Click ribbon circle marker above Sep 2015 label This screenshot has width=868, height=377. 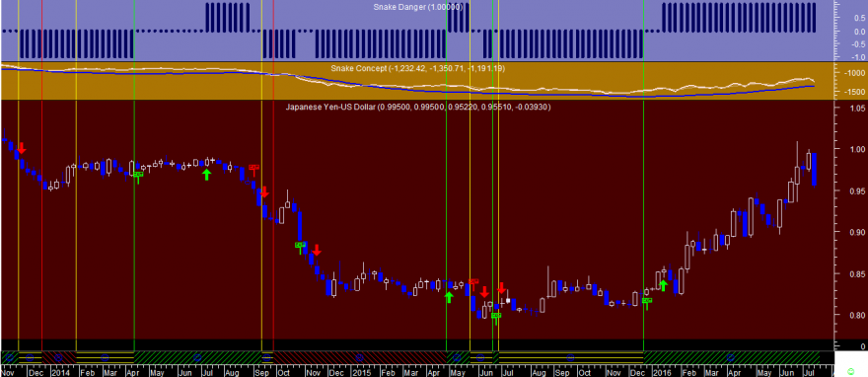571,357
